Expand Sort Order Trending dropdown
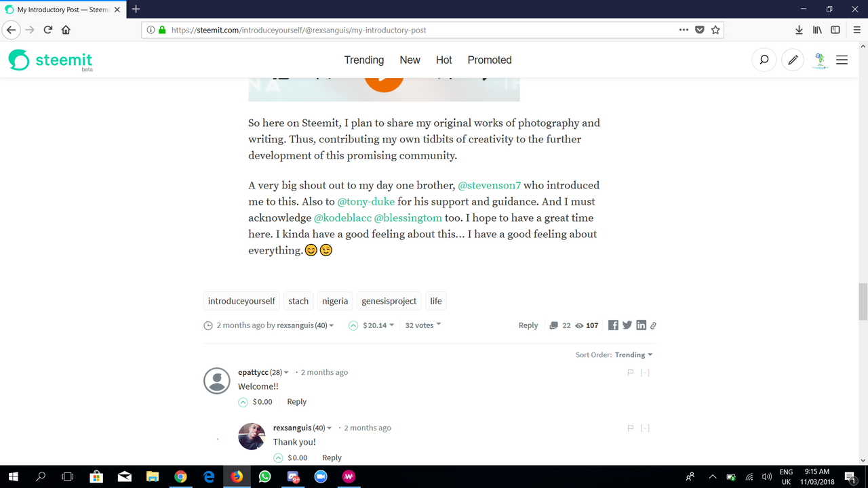 pyautogui.click(x=633, y=354)
